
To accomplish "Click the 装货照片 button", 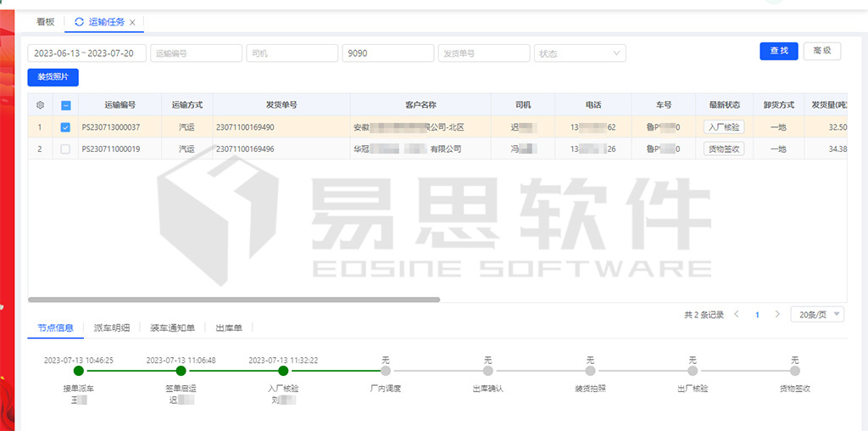I will (53, 77).
